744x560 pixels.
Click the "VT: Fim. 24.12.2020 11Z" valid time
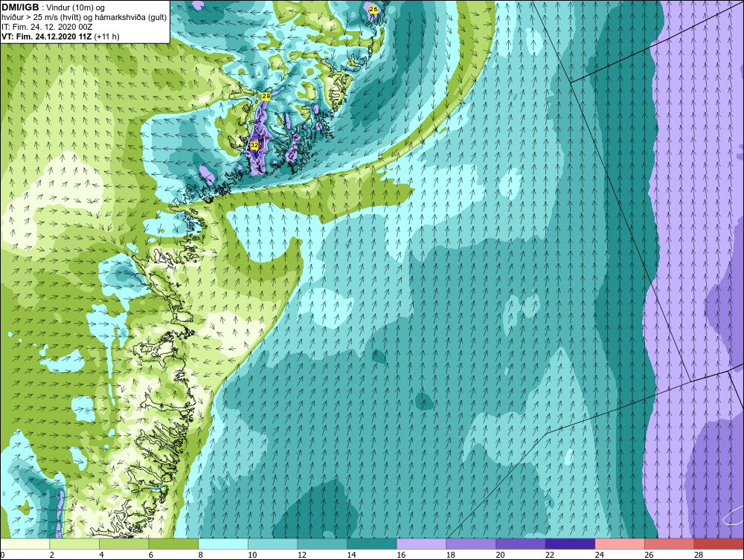click(x=46, y=36)
